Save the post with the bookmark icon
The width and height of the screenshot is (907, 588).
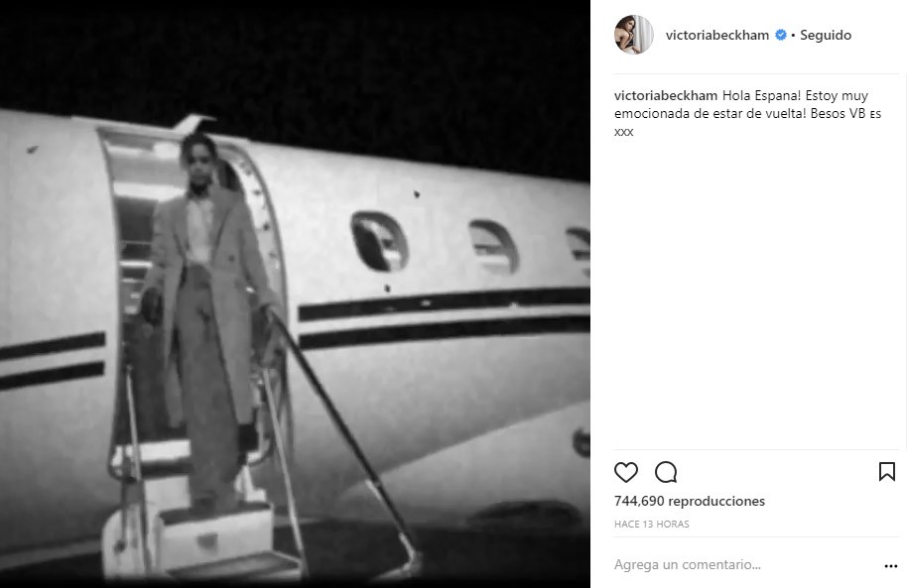point(887,472)
